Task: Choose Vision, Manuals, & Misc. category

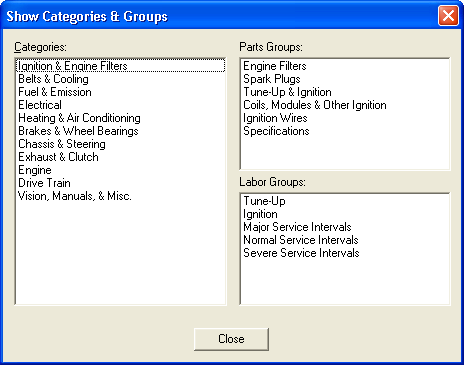Action: 75,196
